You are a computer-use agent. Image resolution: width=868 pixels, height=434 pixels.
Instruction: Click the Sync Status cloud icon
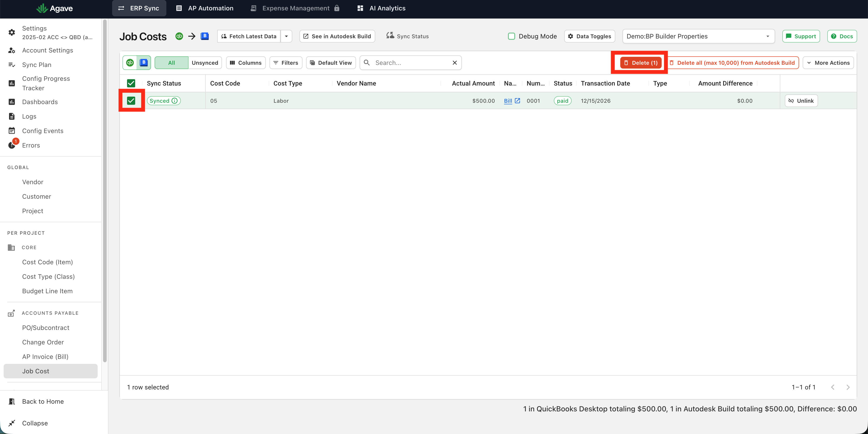[x=390, y=36]
